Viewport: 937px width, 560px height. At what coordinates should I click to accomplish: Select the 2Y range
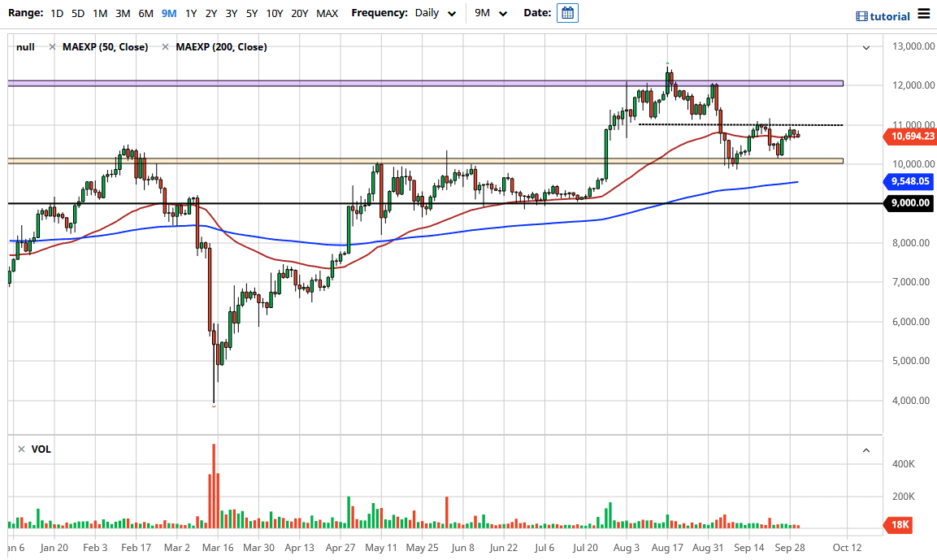(211, 13)
